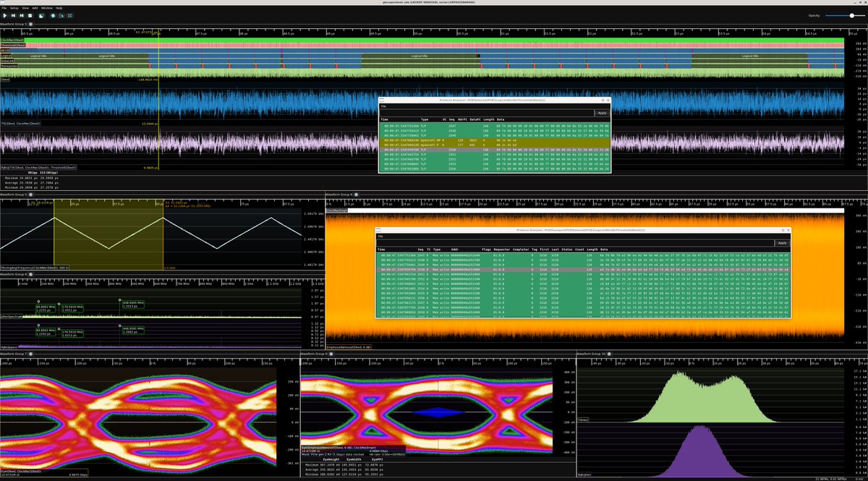868x481 pixels.
Task: Open the Window menu
Action: point(47,8)
